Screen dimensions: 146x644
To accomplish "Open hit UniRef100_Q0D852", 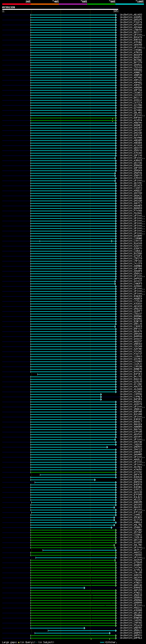I will (131, 17).
